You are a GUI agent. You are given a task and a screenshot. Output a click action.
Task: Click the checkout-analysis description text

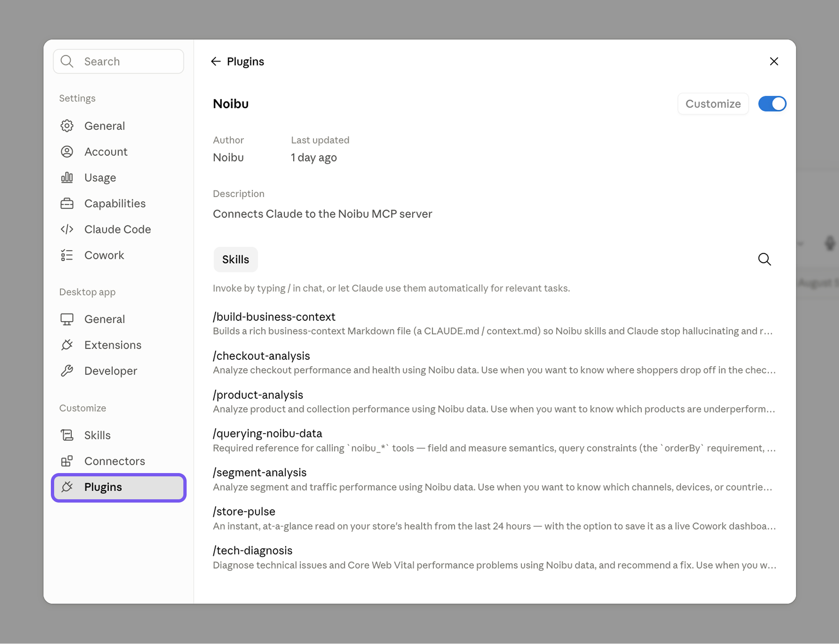tap(494, 370)
